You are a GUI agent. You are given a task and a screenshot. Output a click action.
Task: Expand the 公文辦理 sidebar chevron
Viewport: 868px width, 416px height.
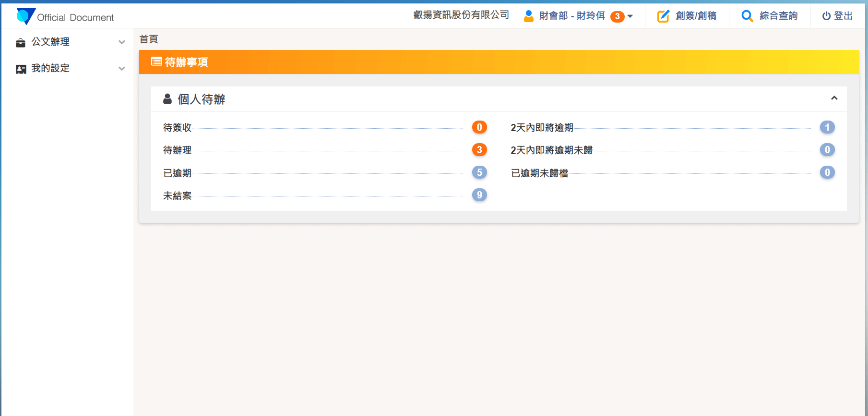click(x=122, y=42)
